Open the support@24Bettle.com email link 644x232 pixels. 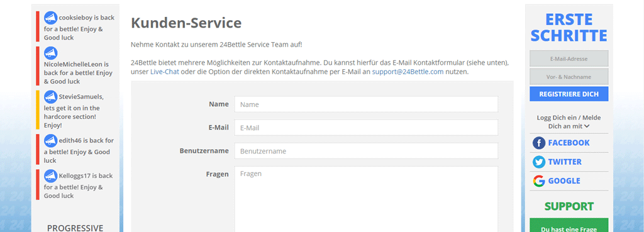(408, 72)
